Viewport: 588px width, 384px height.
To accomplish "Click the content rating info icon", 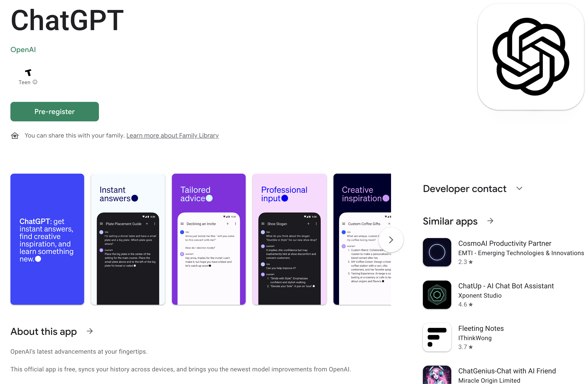I will [x=35, y=82].
